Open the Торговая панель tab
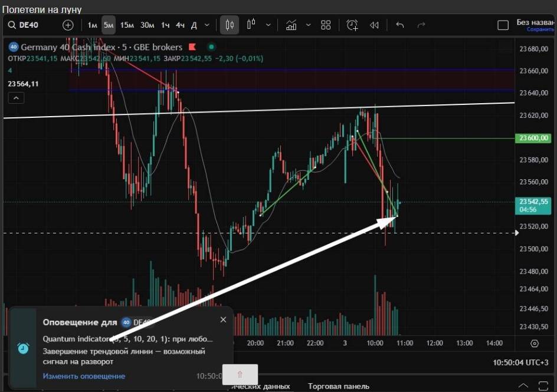The width and height of the screenshot is (557, 392). 339,386
